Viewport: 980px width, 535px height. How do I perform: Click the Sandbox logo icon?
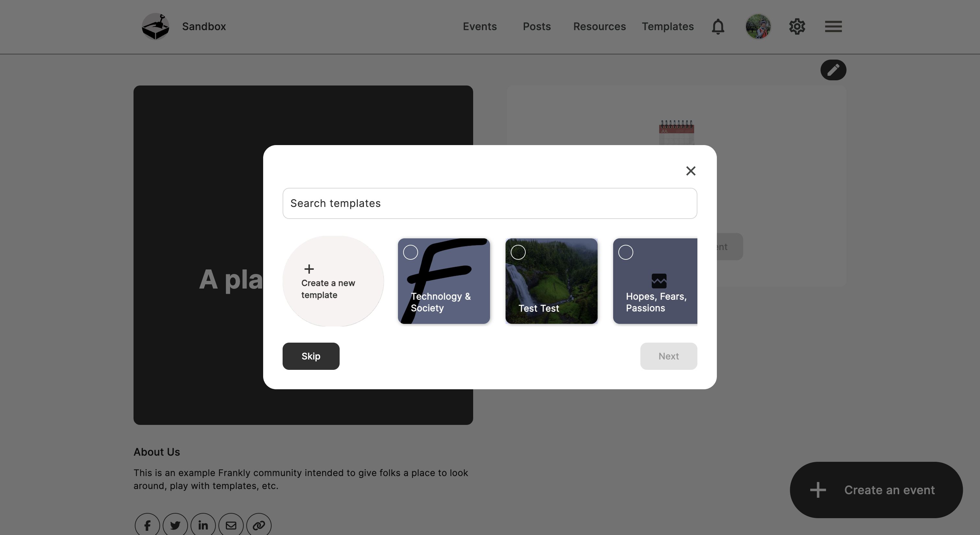[155, 27]
